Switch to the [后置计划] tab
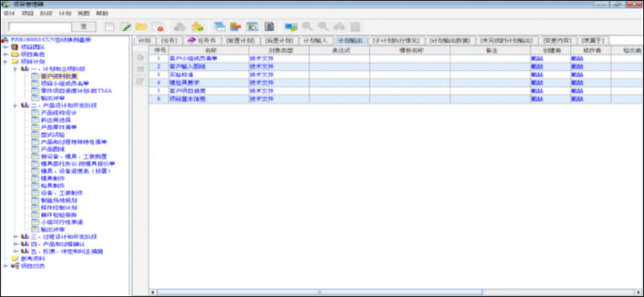The image size is (644, 297). [x=279, y=41]
